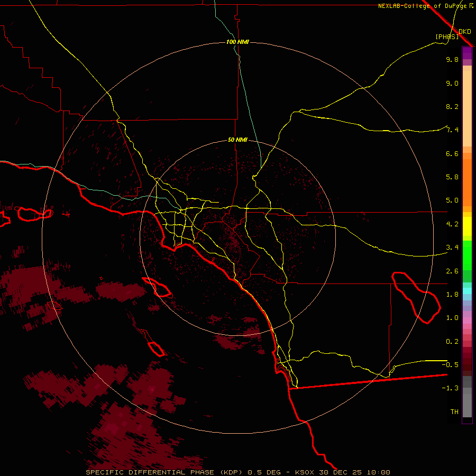The height and width of the screenshot is (476, 476).
Task: Click the 9.8 value on the color scale
Action: 452,59
